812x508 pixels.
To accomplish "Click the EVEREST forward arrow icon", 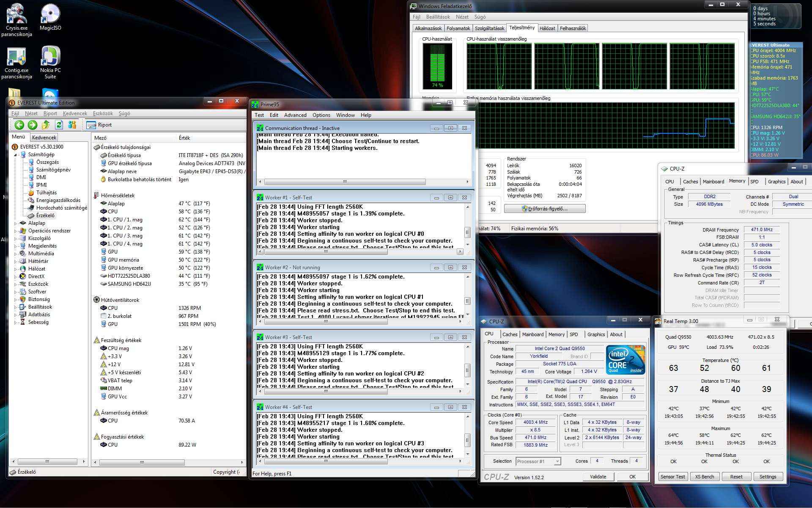I will 33,124.
